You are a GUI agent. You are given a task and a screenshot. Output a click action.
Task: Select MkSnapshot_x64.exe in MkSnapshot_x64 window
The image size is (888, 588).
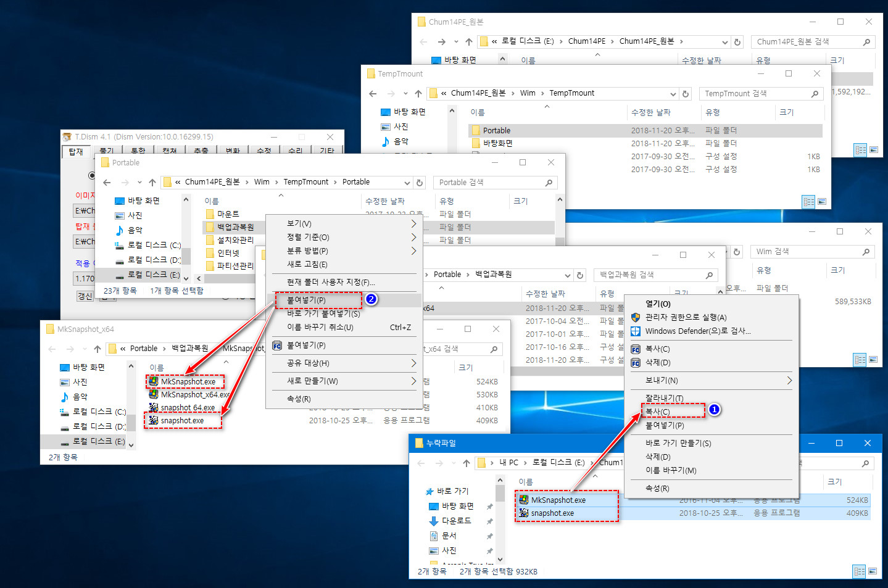click(195, 395)
